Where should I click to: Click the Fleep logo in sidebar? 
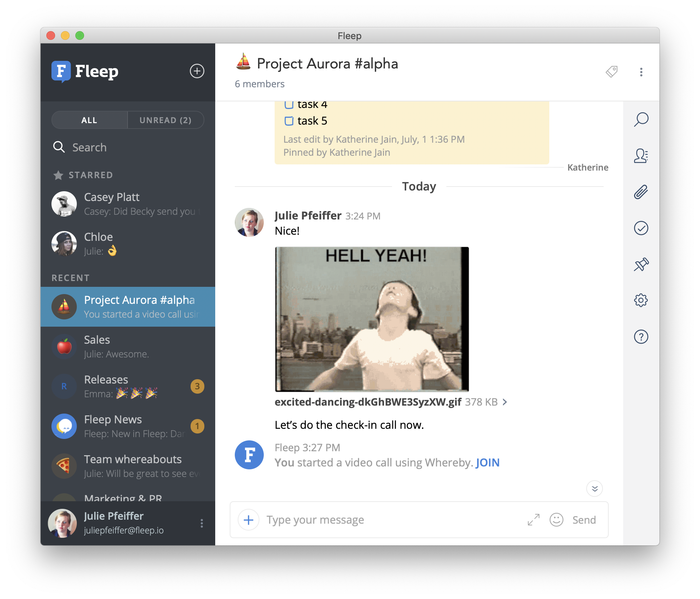point(85,71)
